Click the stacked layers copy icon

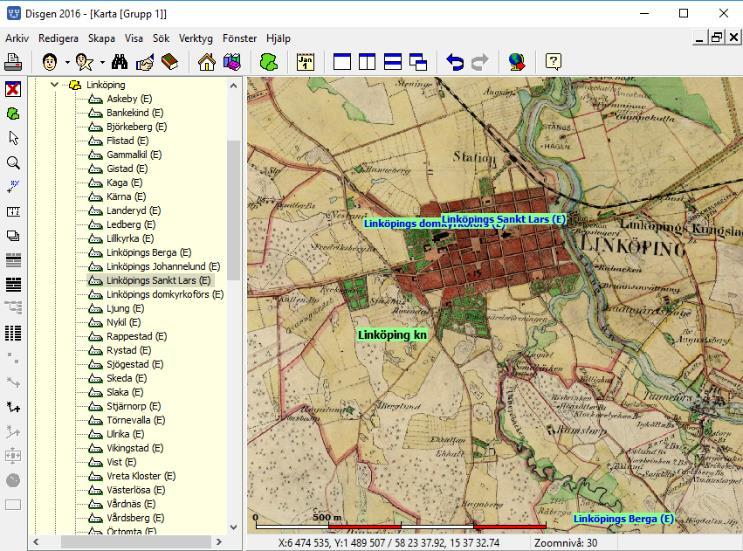pos(13,235)
